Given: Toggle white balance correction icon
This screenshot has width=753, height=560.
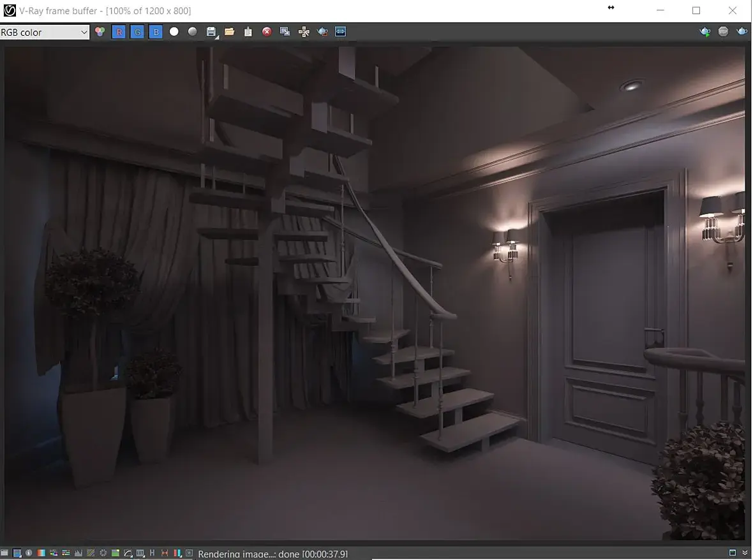Looking at the screenshot, I should pos(41,553).
